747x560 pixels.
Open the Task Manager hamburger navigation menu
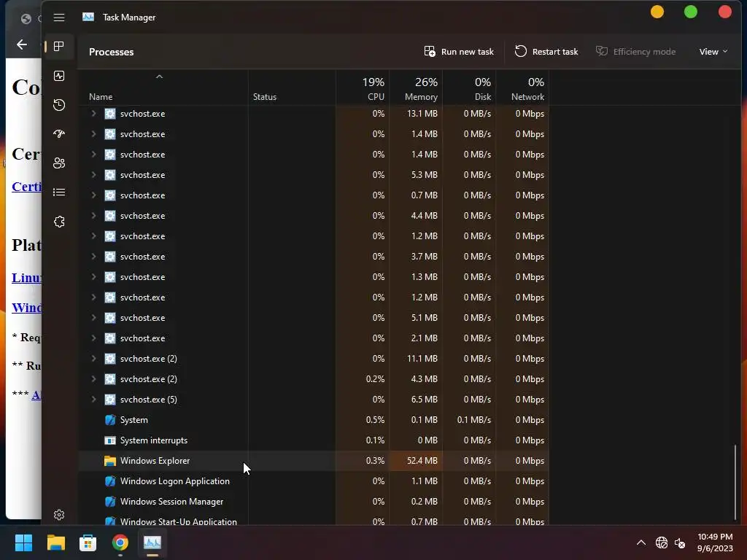[59, 17]
